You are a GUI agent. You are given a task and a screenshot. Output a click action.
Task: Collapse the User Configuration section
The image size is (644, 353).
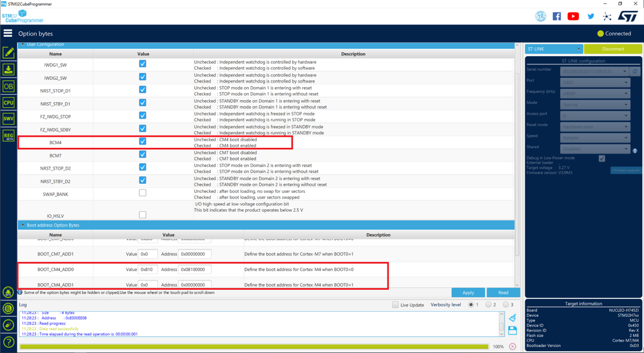click(23, 45)
